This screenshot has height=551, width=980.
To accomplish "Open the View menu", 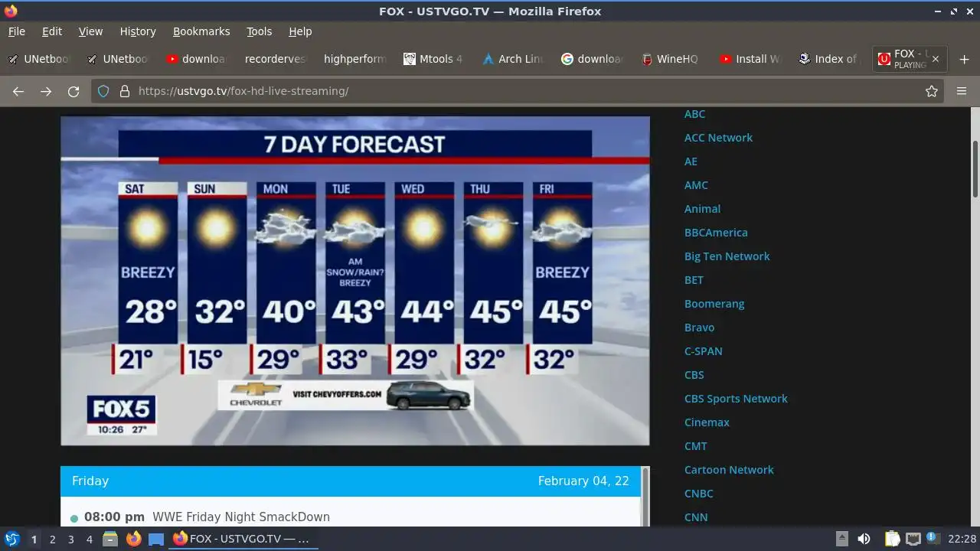I will click(x=90, y=31).
